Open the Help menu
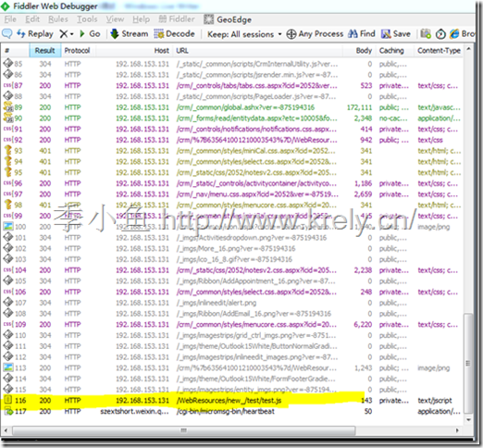 coord(141,19)
